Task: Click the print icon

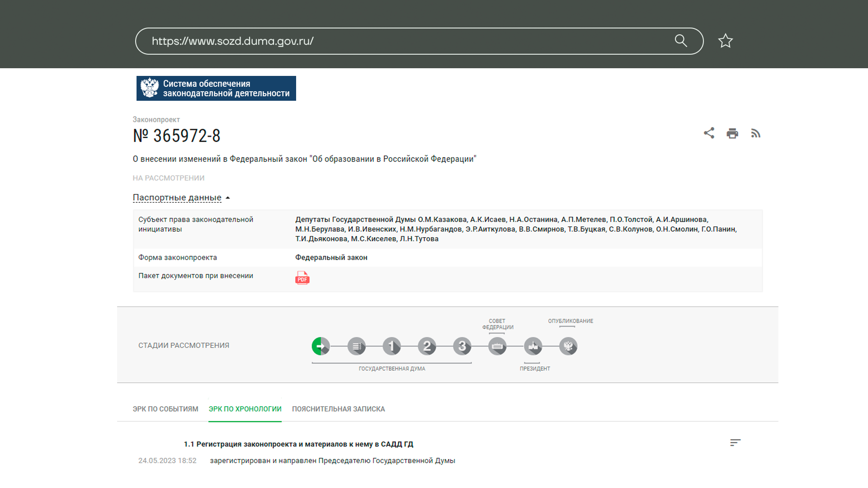Action: [x=732, y=133]
